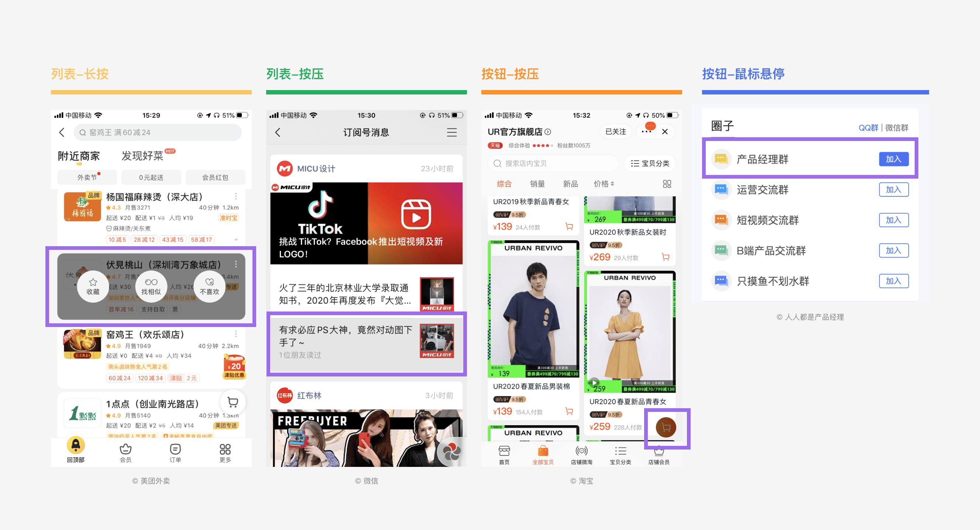980x530 pixels.
Task: Toggle the 已关注 follow button
Action: pos(615,132)
